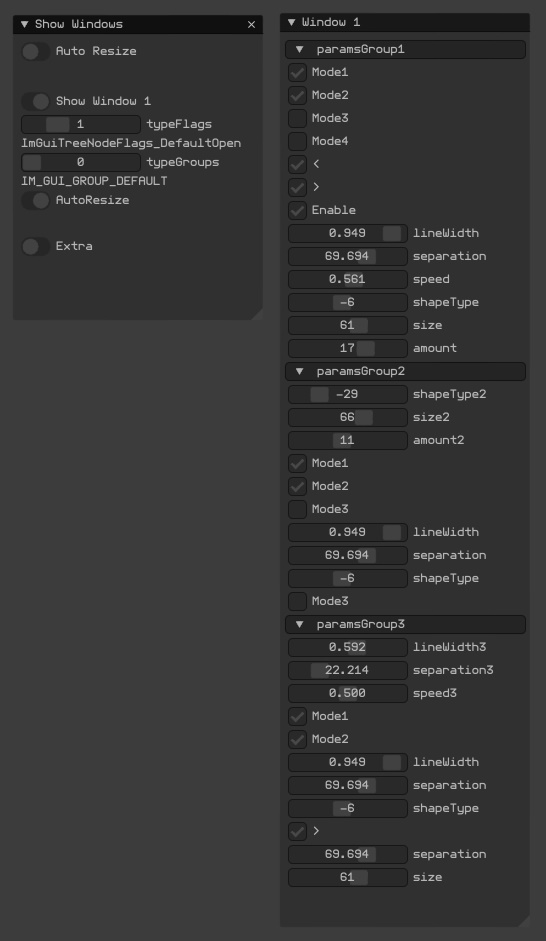Click the speed3 slider
The height and width of the screenshot is (941, 546).
tap(348, 694)
